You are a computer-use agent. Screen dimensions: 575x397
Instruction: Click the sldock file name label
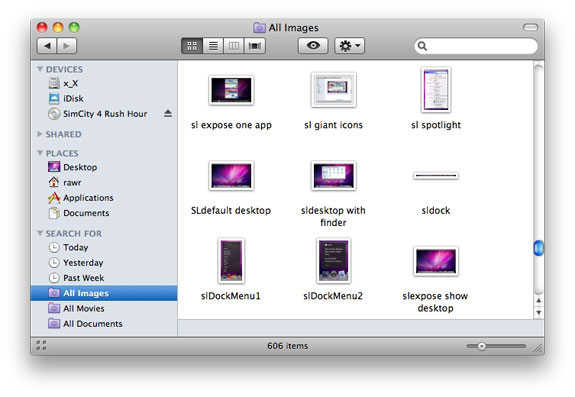[436, 210]
